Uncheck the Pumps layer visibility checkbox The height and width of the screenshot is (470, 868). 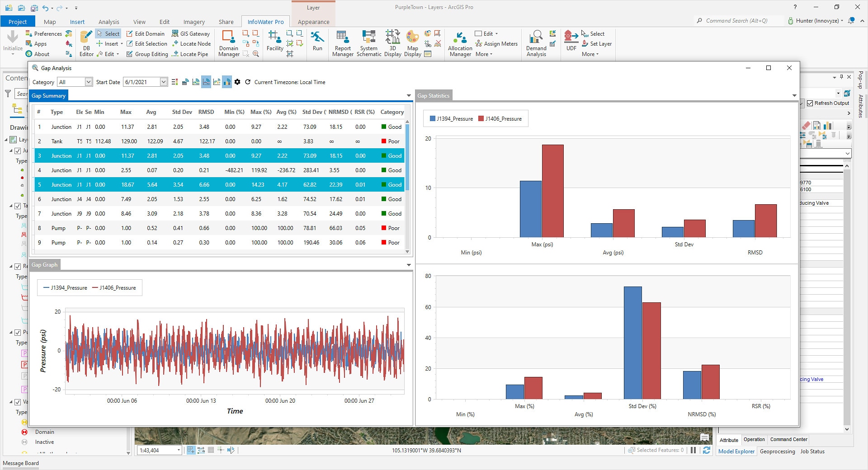coord(18,332)
